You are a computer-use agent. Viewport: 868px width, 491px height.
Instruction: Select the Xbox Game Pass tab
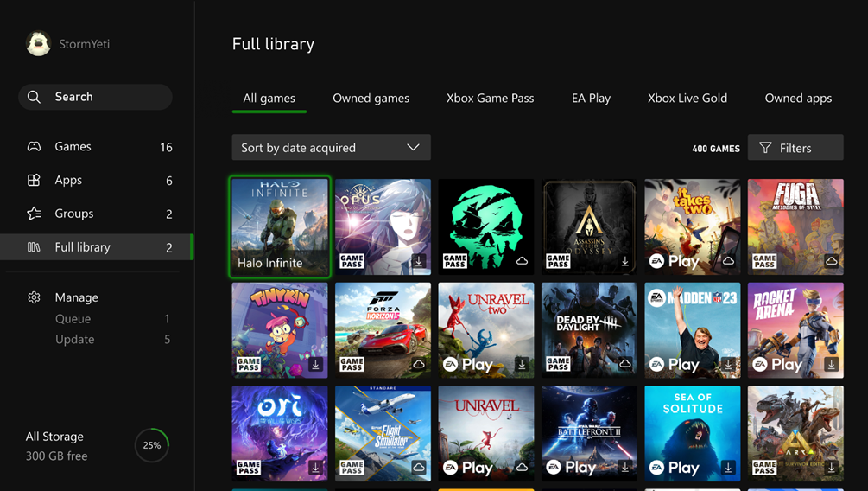point(490,99)
